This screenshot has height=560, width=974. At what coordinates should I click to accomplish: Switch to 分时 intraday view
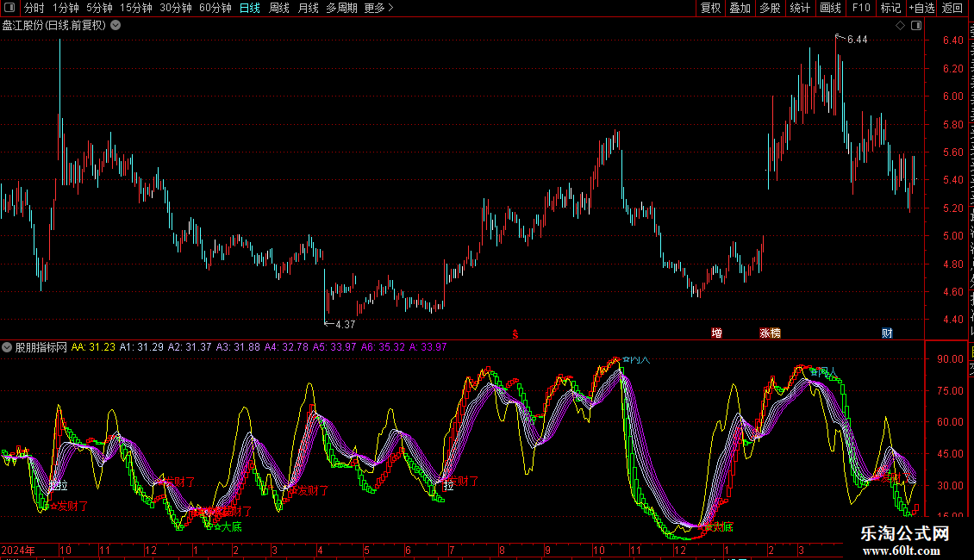[34, 8]
